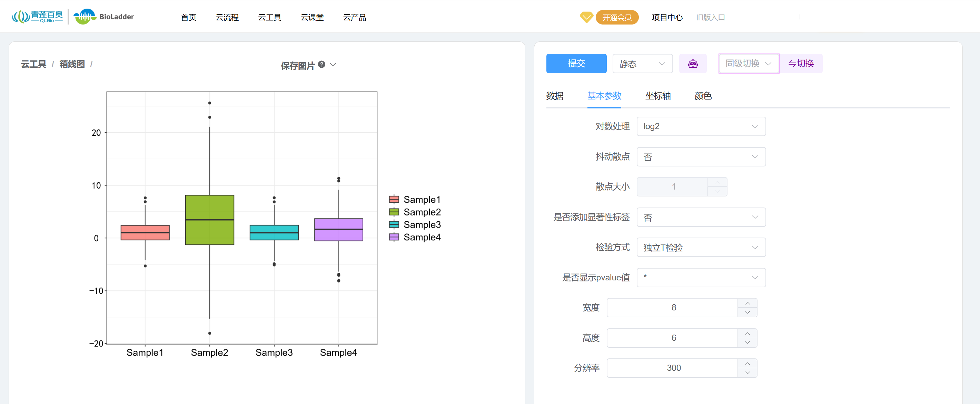Open the 对数处理 log2 dropdown

tap(701, 126)
